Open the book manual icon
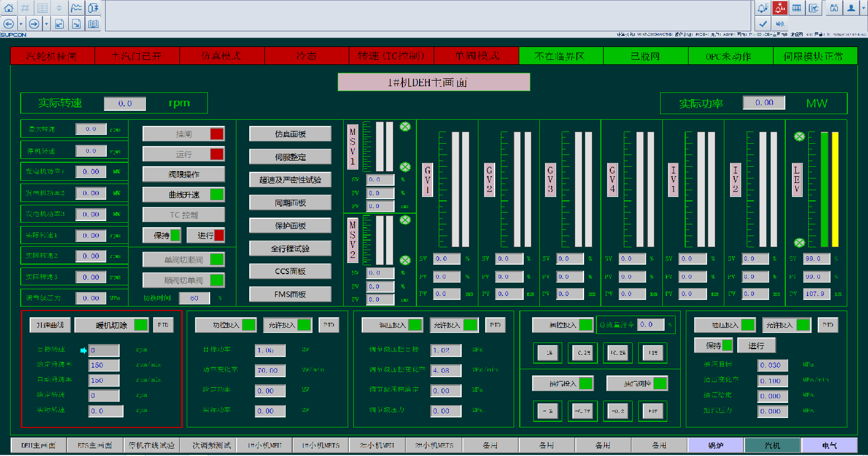 (x=93, y=23)
